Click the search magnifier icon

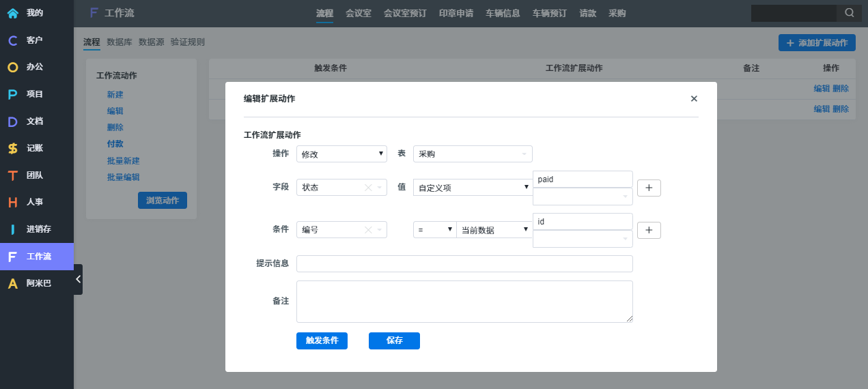click(849, 13)
